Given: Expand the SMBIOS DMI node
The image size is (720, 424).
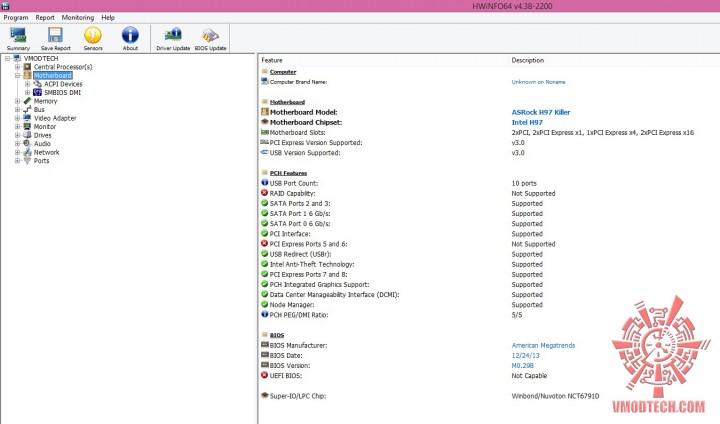Looking at the screenshot, I should point(28,92).
